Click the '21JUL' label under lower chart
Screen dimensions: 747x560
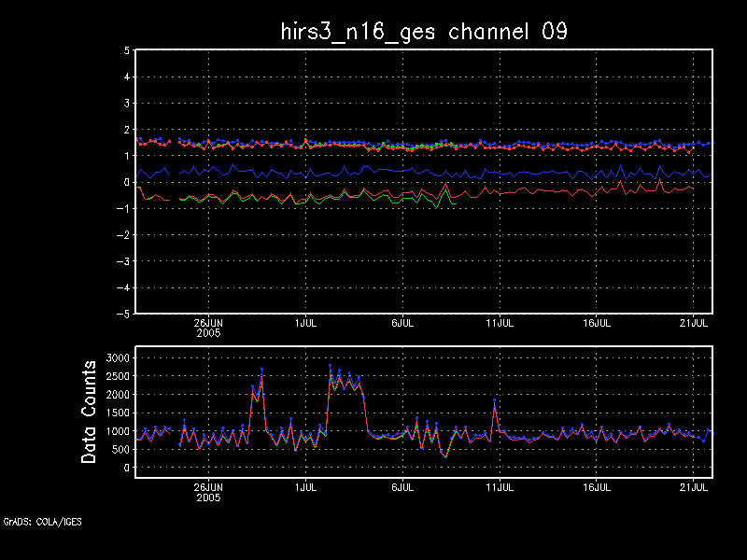coord(695,486)
